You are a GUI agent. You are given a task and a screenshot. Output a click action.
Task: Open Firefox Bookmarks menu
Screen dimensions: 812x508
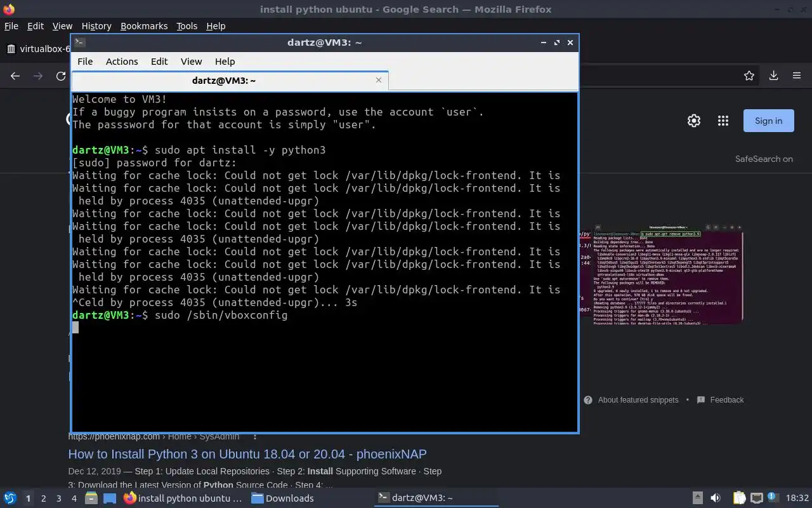point(144,26)
